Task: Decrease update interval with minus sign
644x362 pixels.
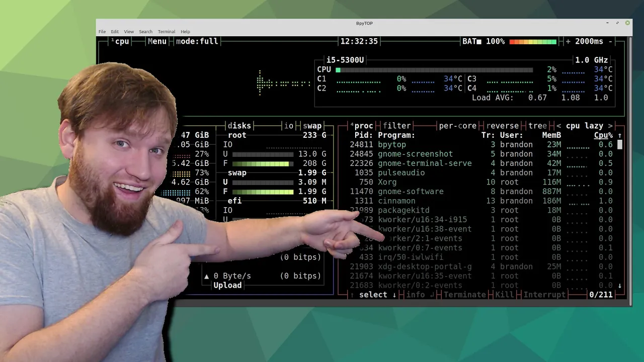Action: pyautogui.click(x=610, y=41)
